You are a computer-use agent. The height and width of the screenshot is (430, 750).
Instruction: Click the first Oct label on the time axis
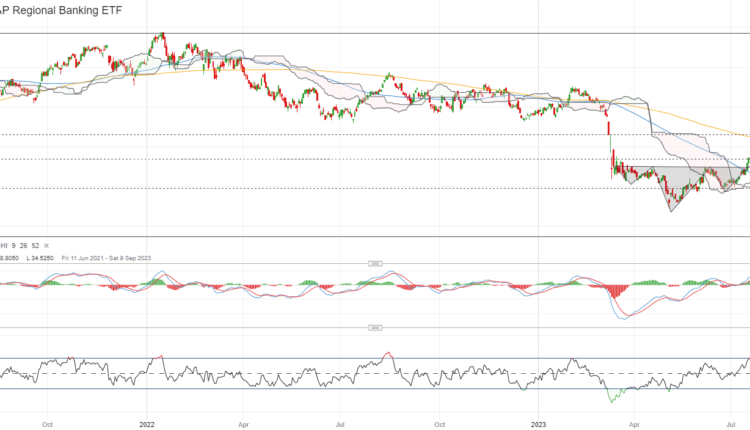tap(47, 423)
